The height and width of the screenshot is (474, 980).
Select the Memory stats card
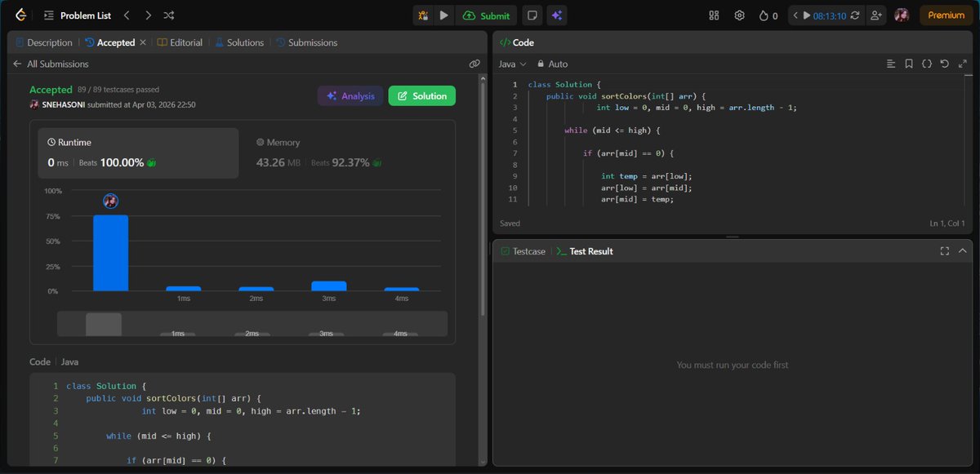(x=346, y=153)
